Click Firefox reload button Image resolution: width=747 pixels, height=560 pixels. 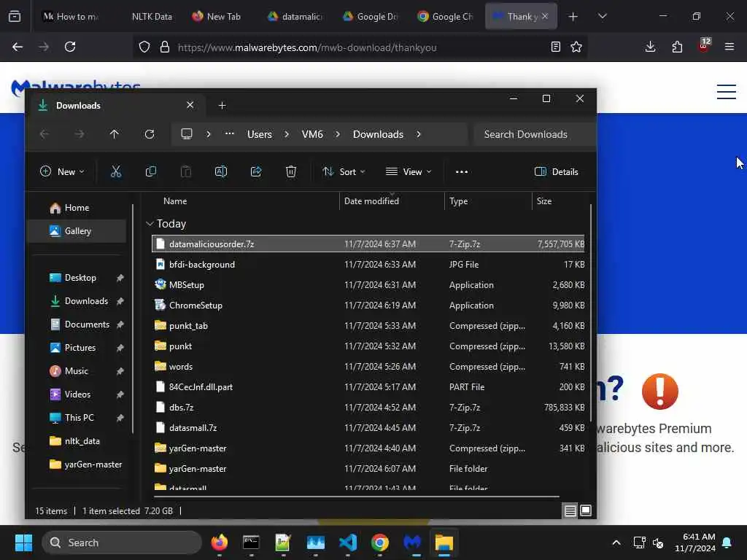(x=70, y=47)
